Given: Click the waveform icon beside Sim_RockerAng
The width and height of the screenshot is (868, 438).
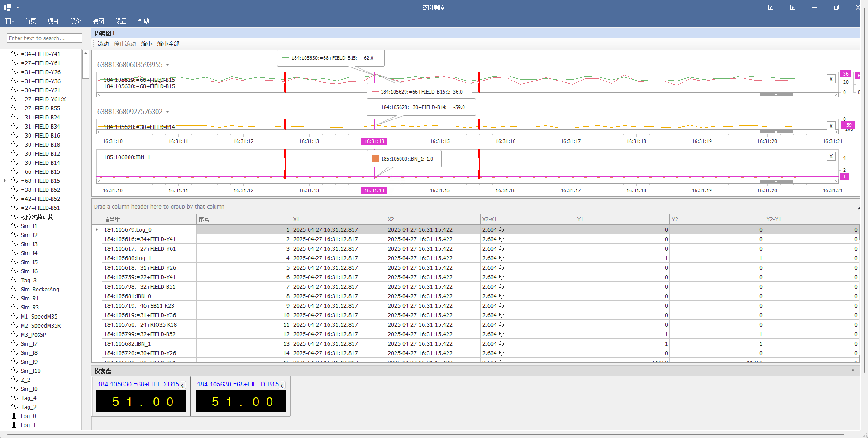Looking at the screenshot, I should pyautogui.click(x=15, y=289).
